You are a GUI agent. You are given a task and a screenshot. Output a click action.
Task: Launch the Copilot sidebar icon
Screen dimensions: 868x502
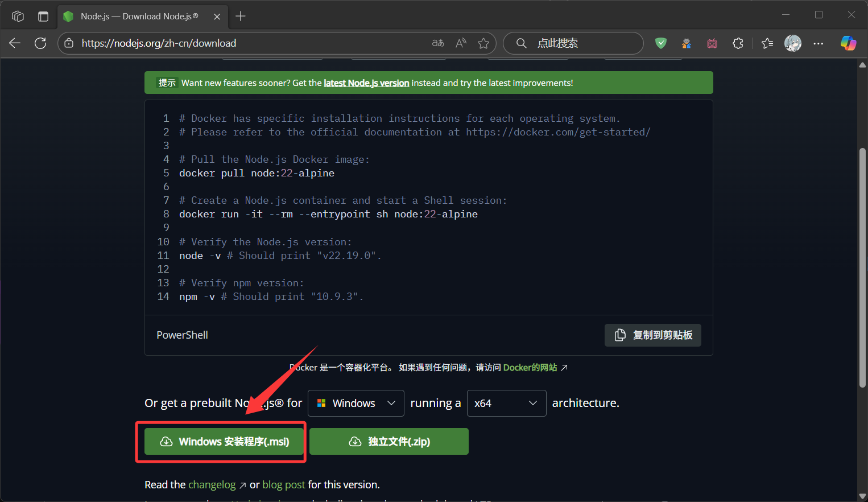pyautogui.click(x=849, y=43)
